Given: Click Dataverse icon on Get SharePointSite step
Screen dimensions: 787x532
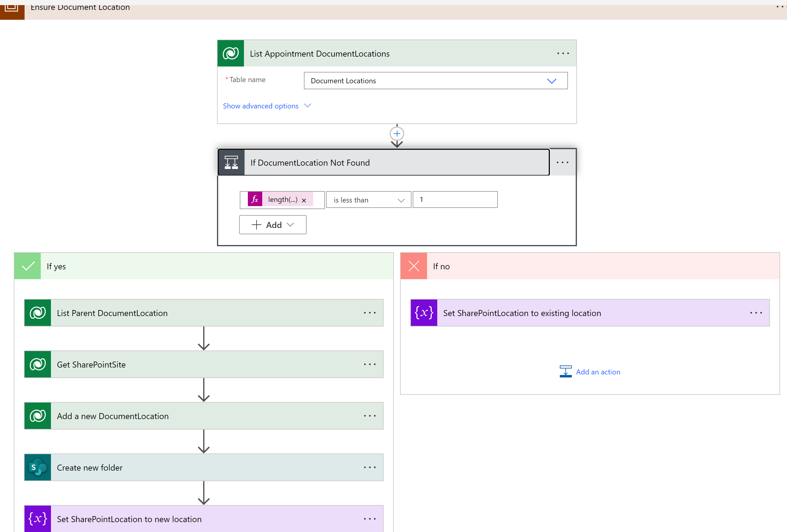Looking at the screenshot, I should pyautogui.click(x=37, y=365).
